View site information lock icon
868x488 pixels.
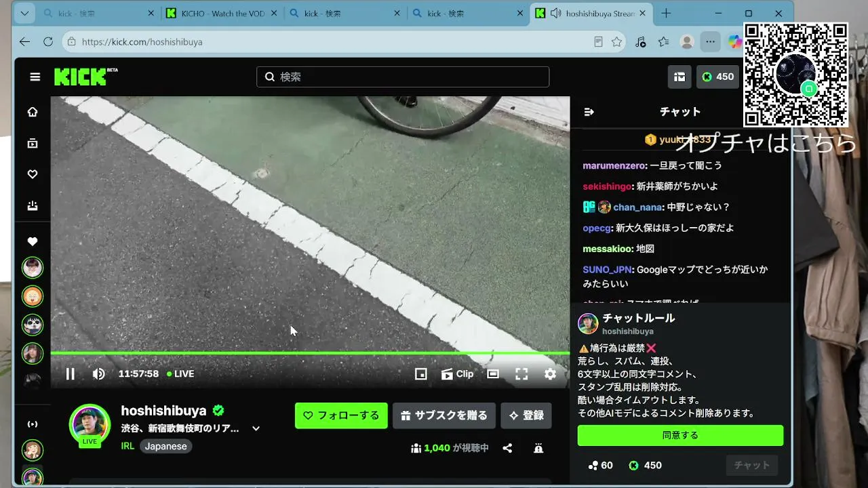[73, 42]
